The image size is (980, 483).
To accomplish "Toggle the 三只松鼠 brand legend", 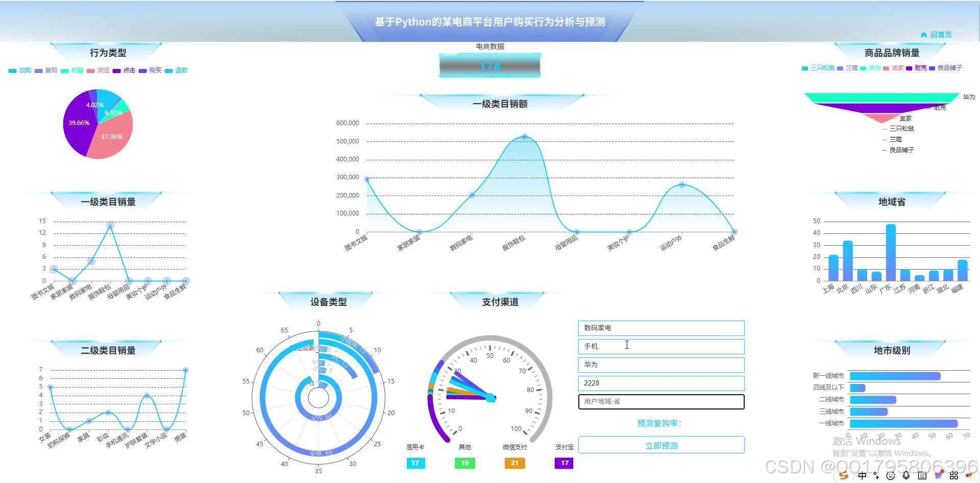I will 818,68.
